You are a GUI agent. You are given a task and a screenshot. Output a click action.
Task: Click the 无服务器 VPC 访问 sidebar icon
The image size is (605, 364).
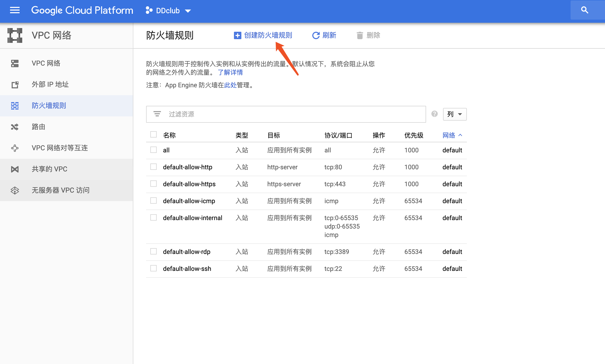click(x=15, y=190)
